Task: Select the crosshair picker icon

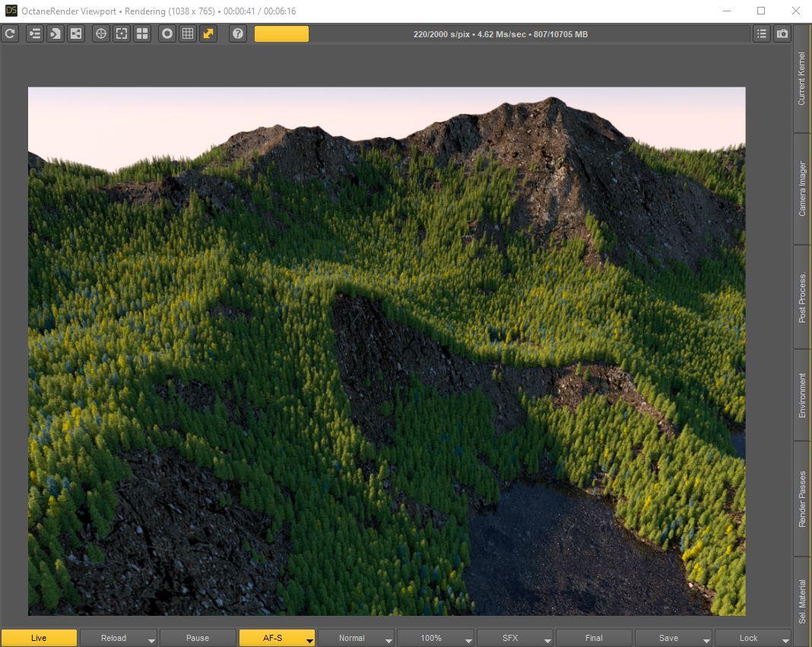Action: [101, 34]
